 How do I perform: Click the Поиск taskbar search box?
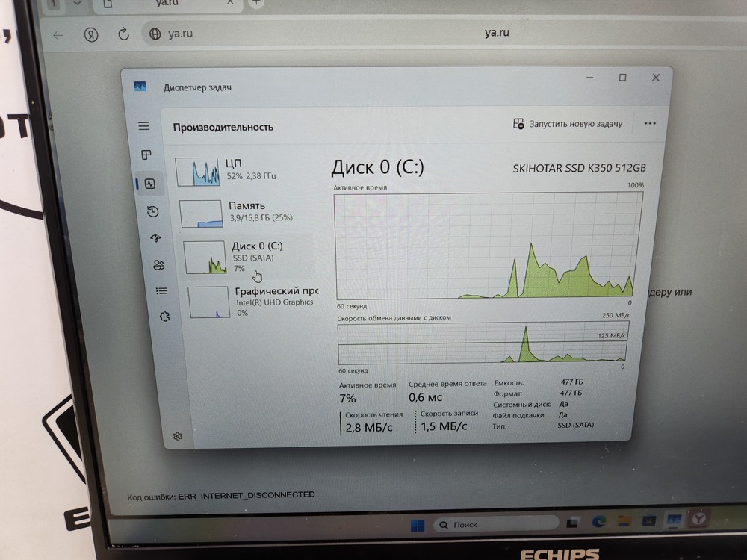point(495,524)
